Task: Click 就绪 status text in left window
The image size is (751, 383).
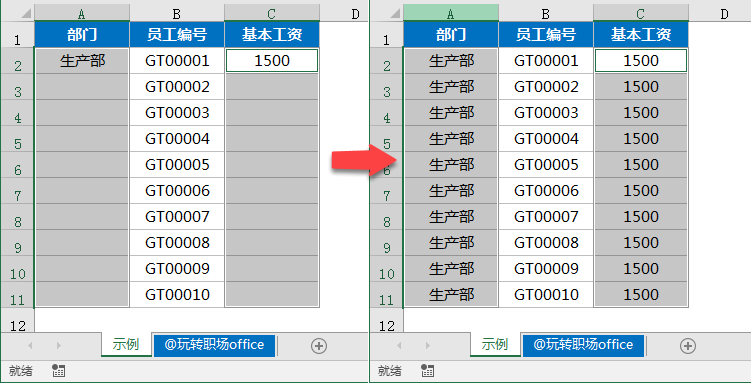Action: (21, 371)
